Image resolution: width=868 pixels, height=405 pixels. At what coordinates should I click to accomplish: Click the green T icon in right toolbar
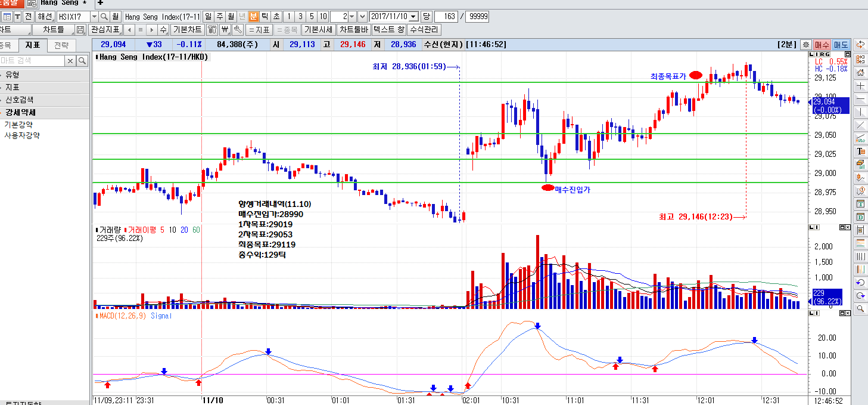(860, 204)
